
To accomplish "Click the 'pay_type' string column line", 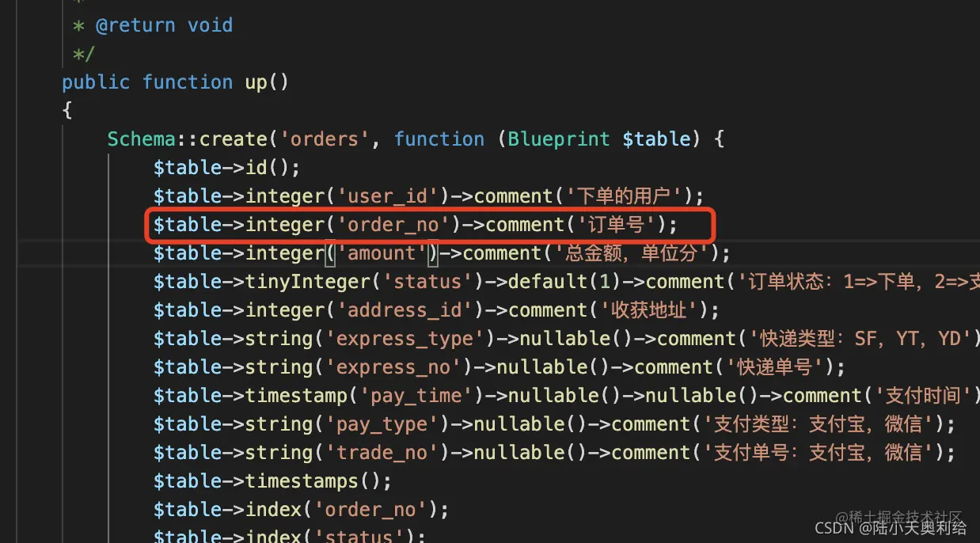I will 555,424.
